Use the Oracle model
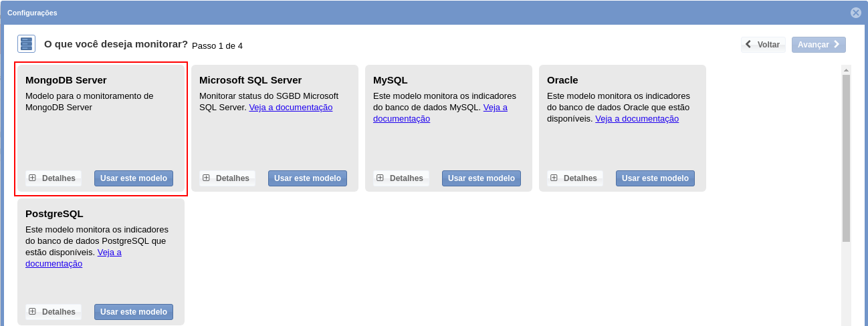The width and height of the screenshot is (868, 326). click(x=655, y=178)
